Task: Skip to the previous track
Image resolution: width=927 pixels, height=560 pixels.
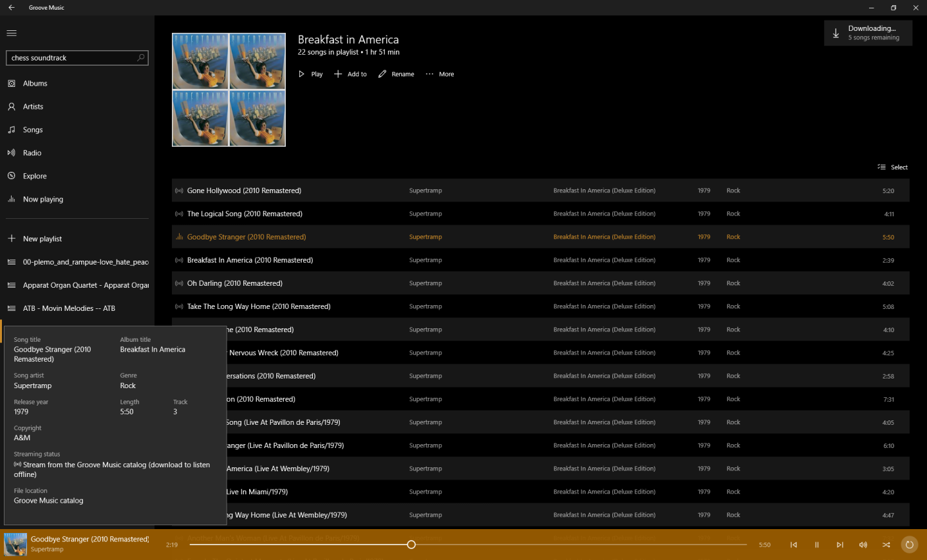Action: (x=794, y=545)
